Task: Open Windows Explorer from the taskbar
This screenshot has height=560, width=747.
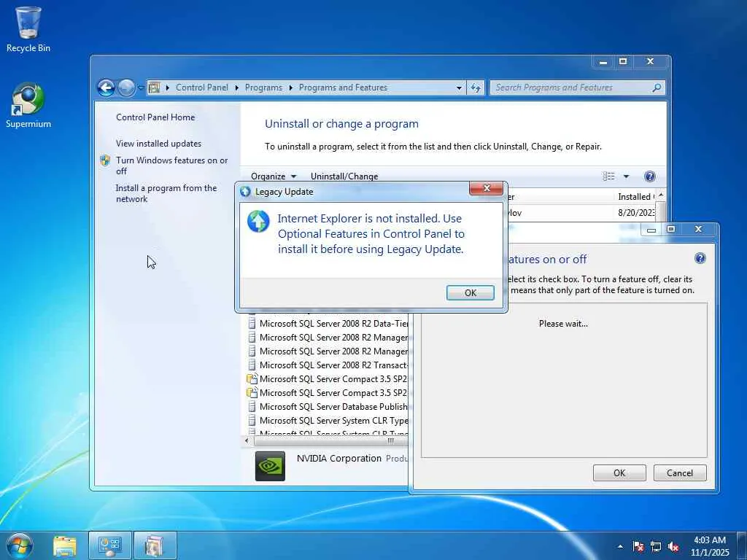Action: pos(65,545)
